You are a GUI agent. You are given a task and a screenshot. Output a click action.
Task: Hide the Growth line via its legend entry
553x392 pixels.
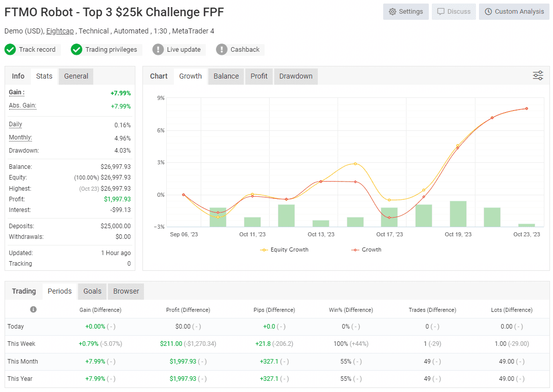(366, 250)
